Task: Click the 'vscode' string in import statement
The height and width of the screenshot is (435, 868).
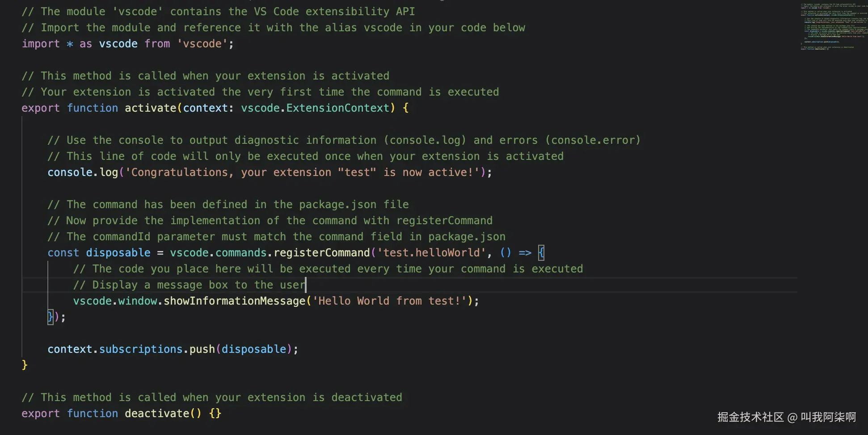Action: click(202, 44)
